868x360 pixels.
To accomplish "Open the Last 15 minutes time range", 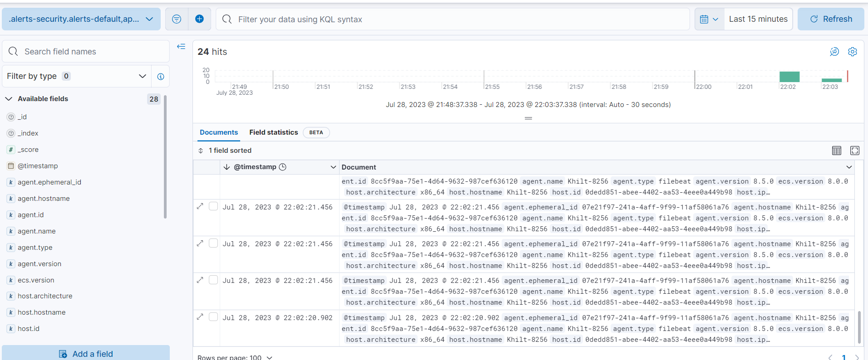I will pyautogui.click(x=758, y=19).
